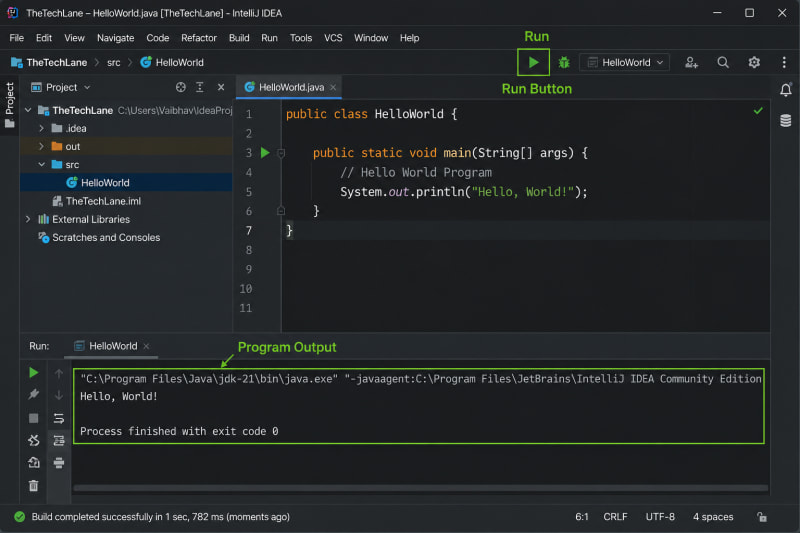Screen dimensions: 800x533
Task: Click the thread dump icon in Run panel
Action: point(34,440)
